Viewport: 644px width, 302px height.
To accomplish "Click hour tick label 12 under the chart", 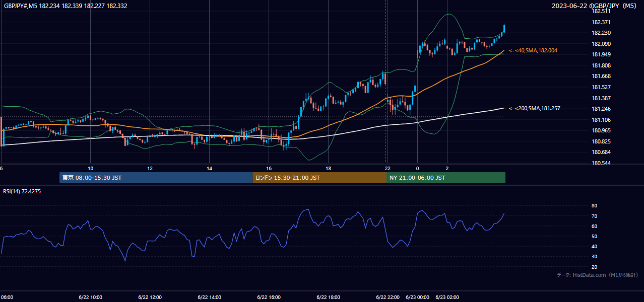I will (x=150, y=168).
